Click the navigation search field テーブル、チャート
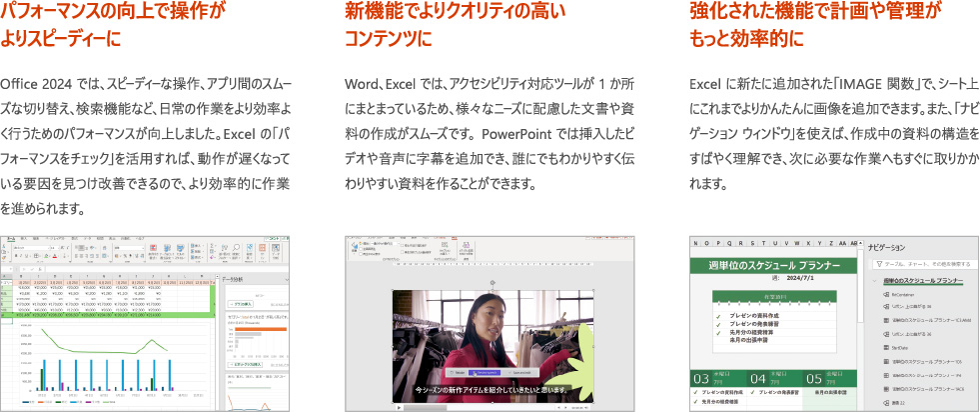Viewport: 980px width, 412px height. pos(924,264)
